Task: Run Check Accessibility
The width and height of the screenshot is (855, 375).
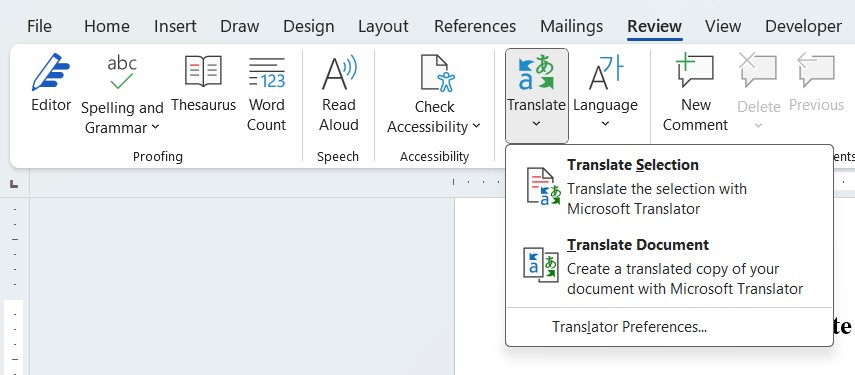Action: 434,95
